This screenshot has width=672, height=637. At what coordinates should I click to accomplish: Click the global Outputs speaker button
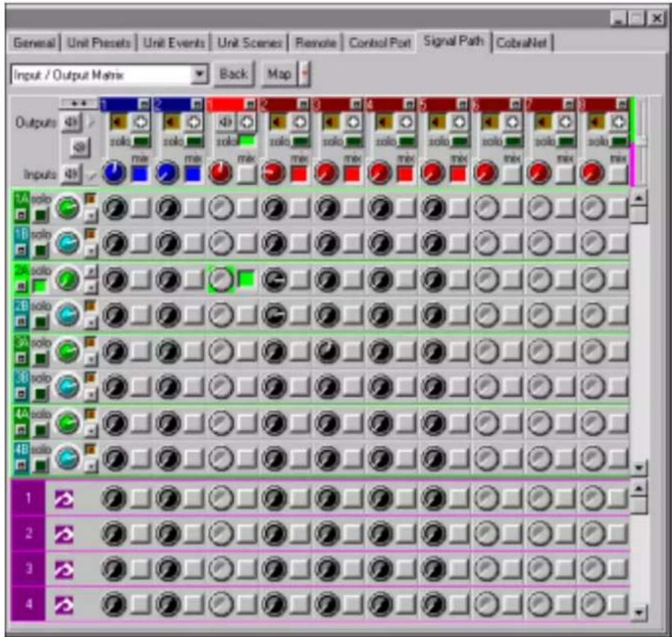click(71, 122)
